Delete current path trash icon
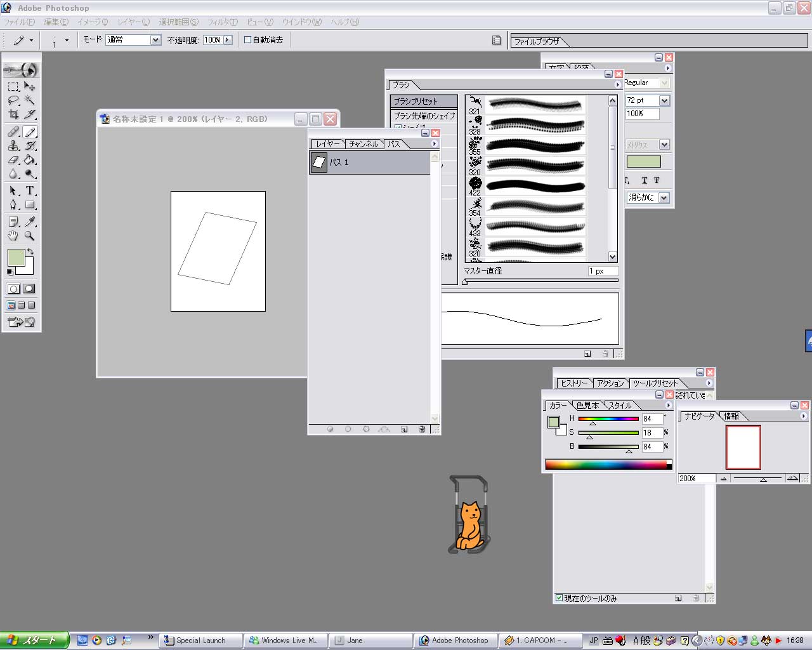 click(422, 429)
